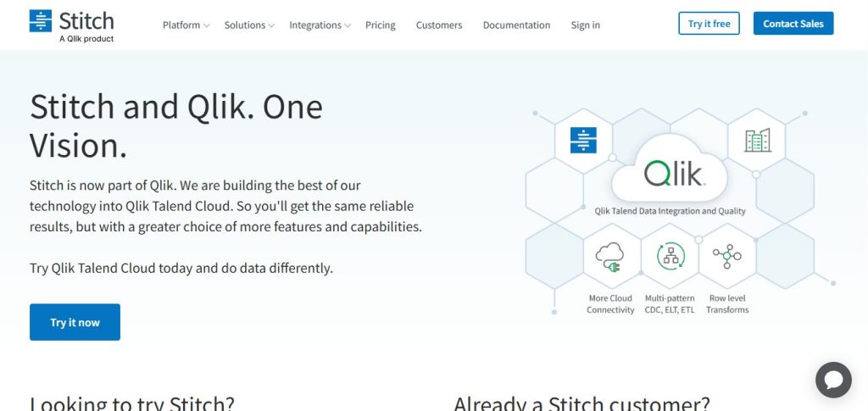
Task: Click the Sign in link
Action: tap(585, 25)
